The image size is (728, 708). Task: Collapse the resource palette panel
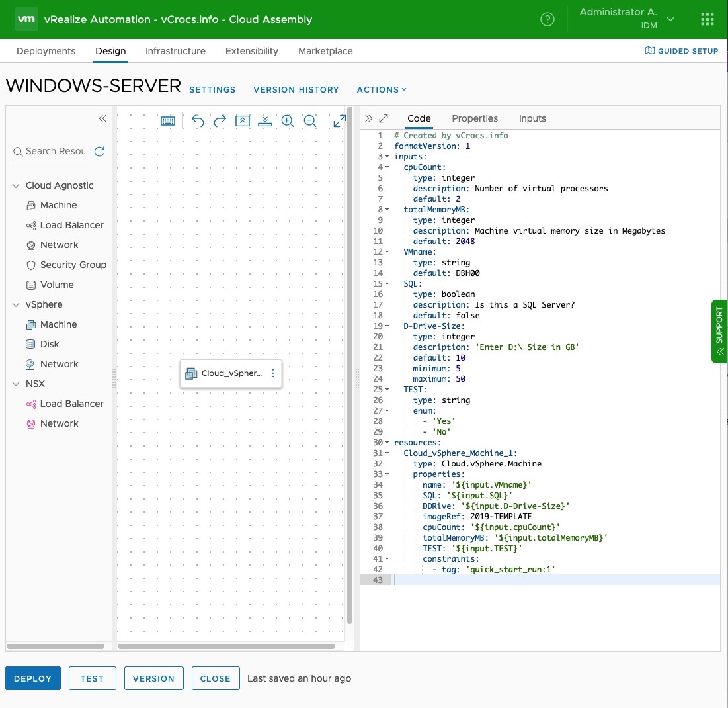(102, 118)
